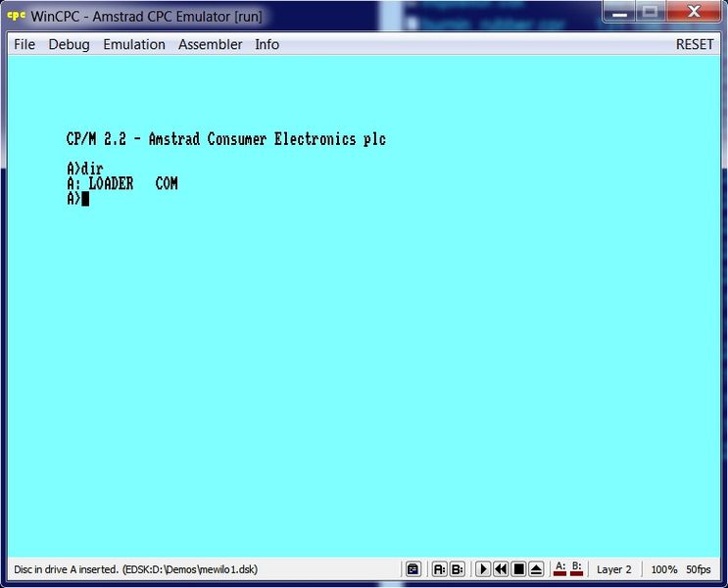Click the WinCPC application icon in title bar
Image resolution: width=728 pixels, height=588 pixels.
tap(16, 16)
